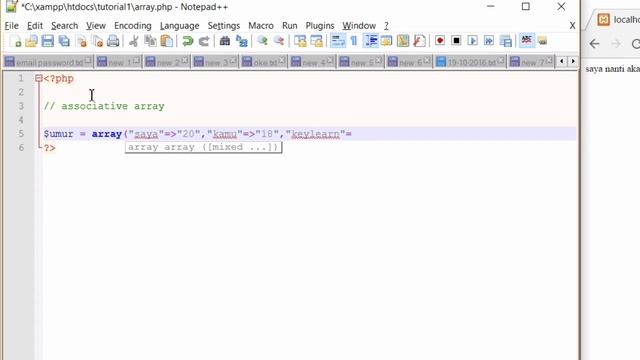Open the Replace toolbar icon

(x=242, y=41)
